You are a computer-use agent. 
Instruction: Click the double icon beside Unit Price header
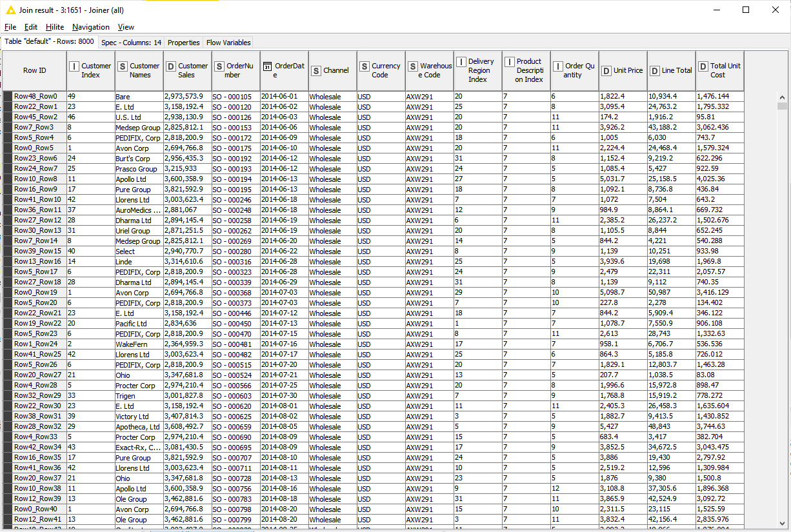point(606,71)
